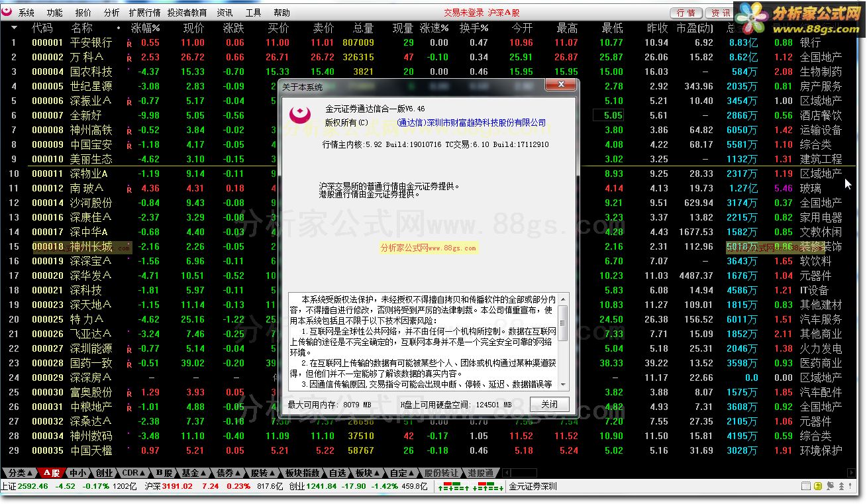Click the highlighted 5.05 lowest-price cell
Image resolution: width=867 pixels, height=504 pixels.
(x=609, y=116)
